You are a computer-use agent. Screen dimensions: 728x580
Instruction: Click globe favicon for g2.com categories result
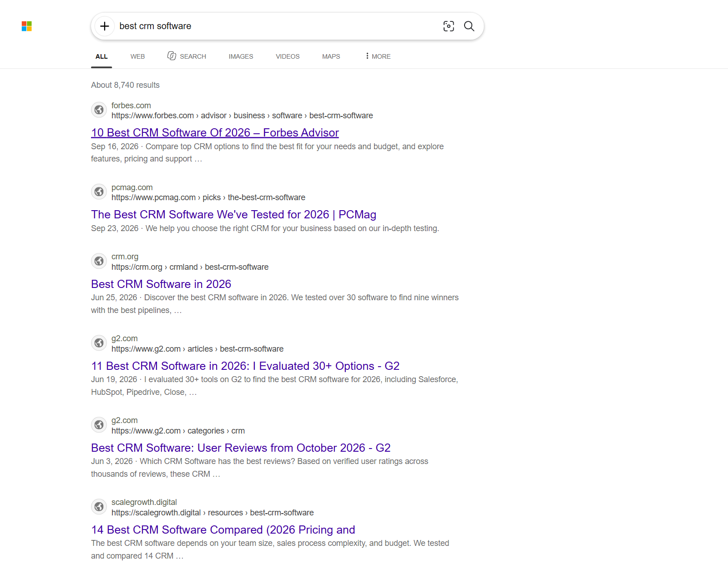coord(99,425)
